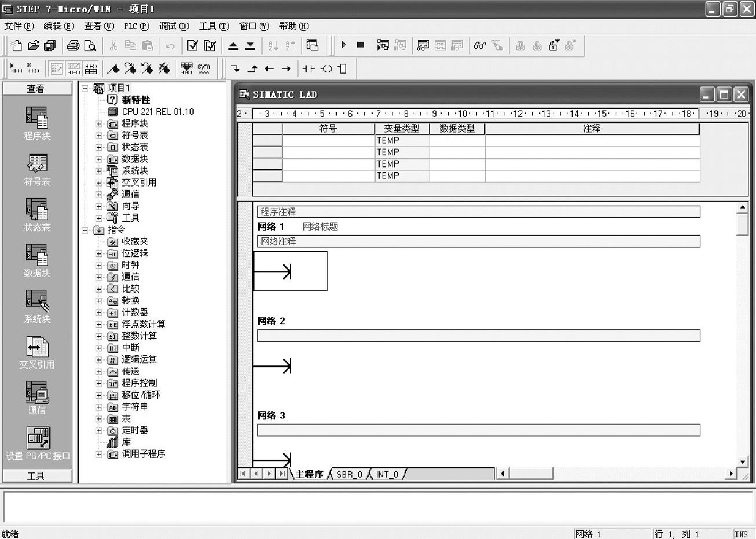This screenshot has height=539, width=756.
Task: Click the chart status toolbar icon
Action: click(x=423, y=45)
